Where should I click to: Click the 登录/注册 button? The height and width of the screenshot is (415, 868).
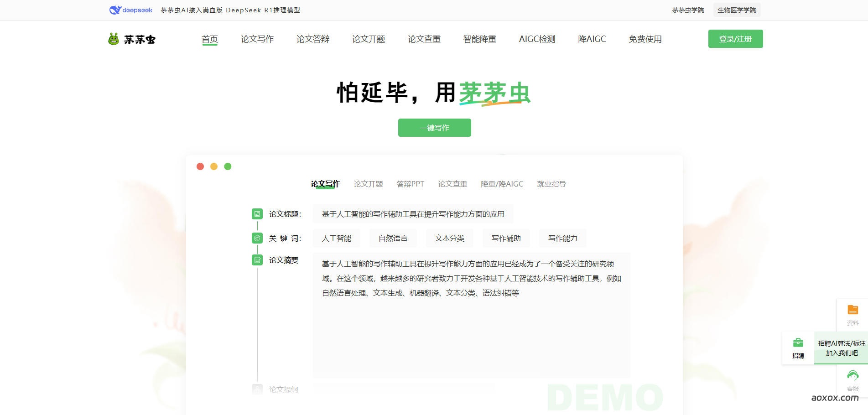[735, 39]
